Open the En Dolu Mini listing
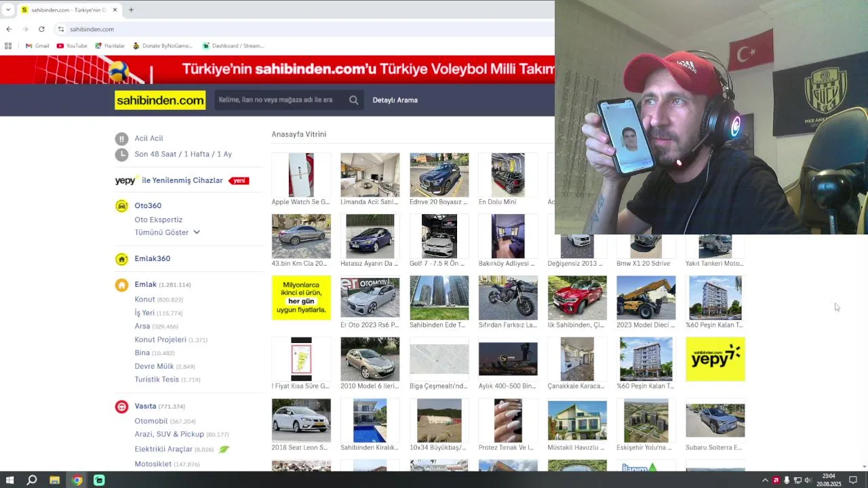The image size is (868, 488). tap(508, 180)
